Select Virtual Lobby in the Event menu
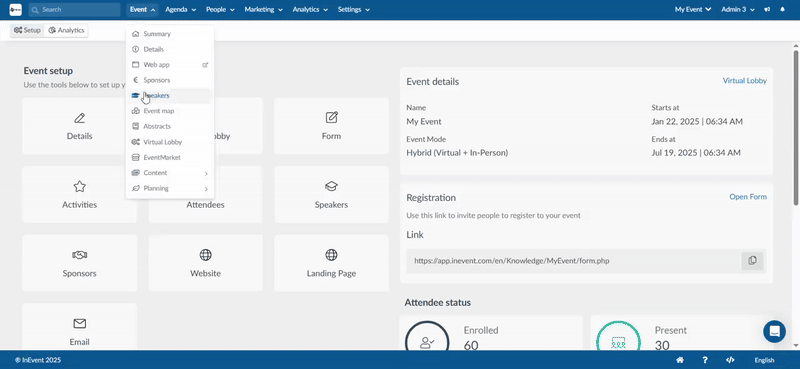Viewport: 800px width, 369px height. 170,142
